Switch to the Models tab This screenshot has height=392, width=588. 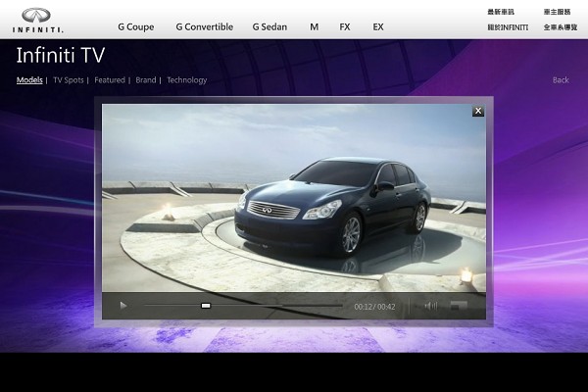coord(29,80)
